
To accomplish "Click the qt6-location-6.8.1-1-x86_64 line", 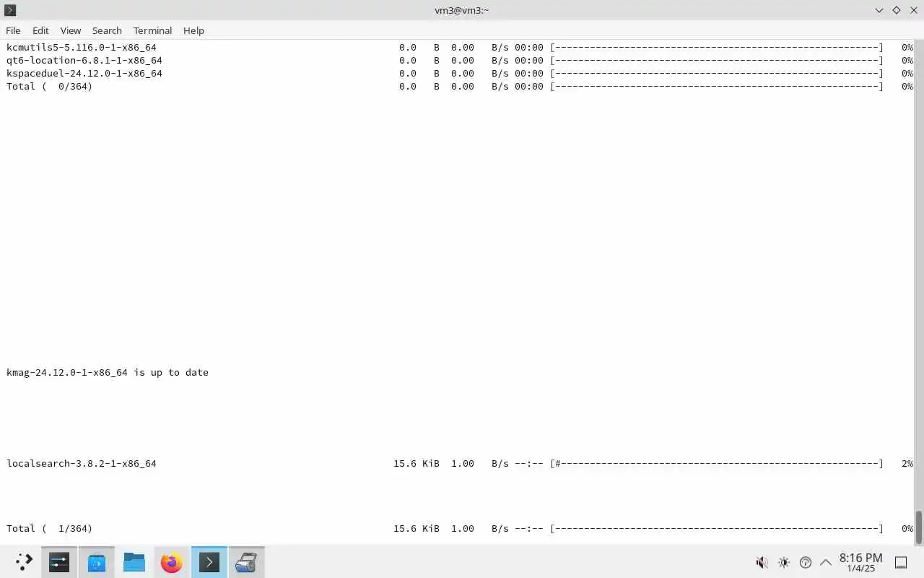I will [460, 61].
